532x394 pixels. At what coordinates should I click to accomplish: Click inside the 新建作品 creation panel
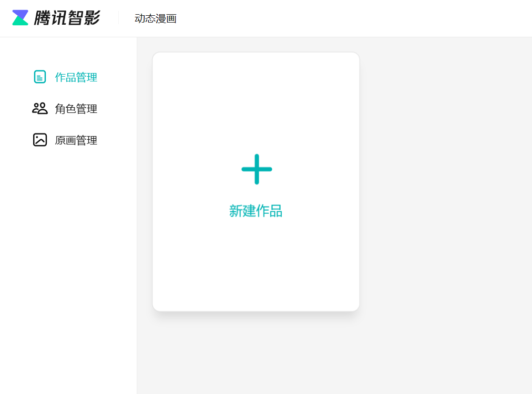pyautogui.click(x=256, y=181)
